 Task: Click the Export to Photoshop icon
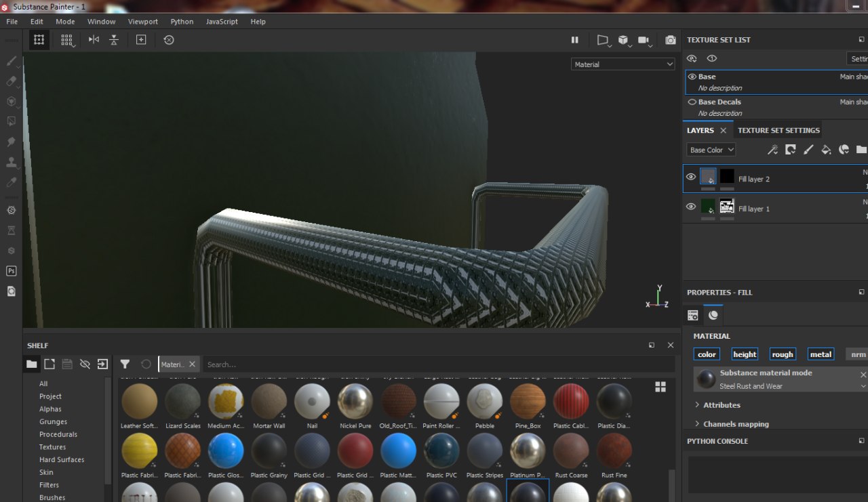[12, 271]
